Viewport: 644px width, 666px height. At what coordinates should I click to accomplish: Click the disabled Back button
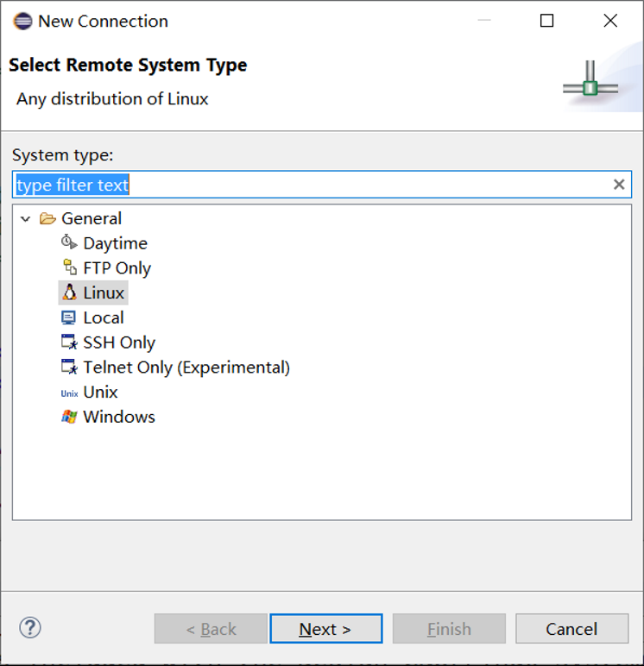(211, 628)
